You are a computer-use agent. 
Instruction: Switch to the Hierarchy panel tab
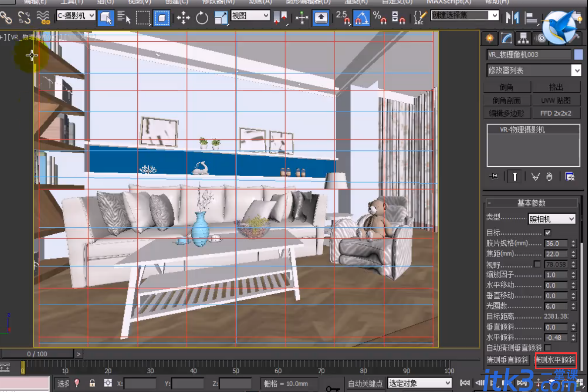click(523, 38)
